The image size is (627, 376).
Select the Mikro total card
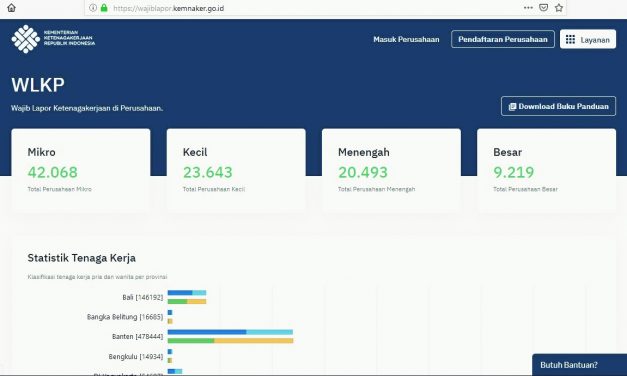(81, 170)
